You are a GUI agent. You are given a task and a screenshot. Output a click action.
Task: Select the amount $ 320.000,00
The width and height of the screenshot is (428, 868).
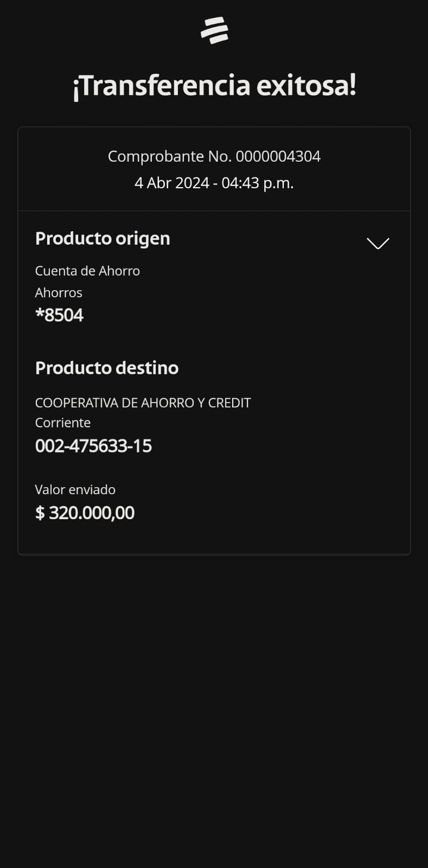(85, 513)
